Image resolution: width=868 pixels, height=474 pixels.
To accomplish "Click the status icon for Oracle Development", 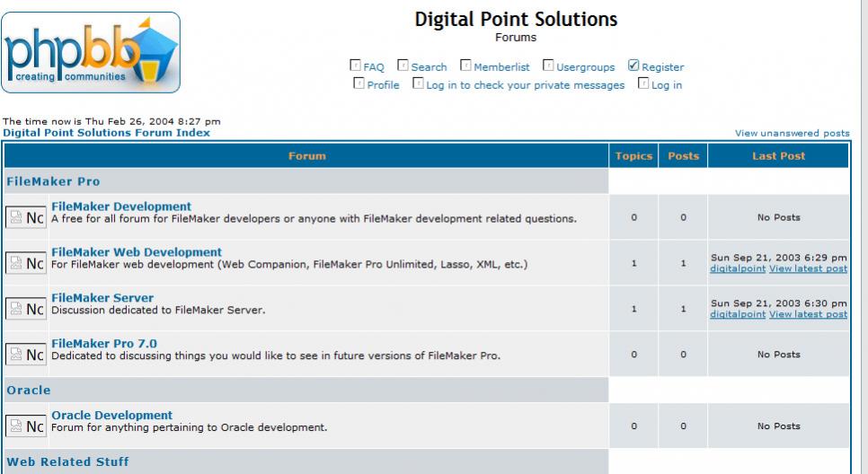I will coord(26,426).
